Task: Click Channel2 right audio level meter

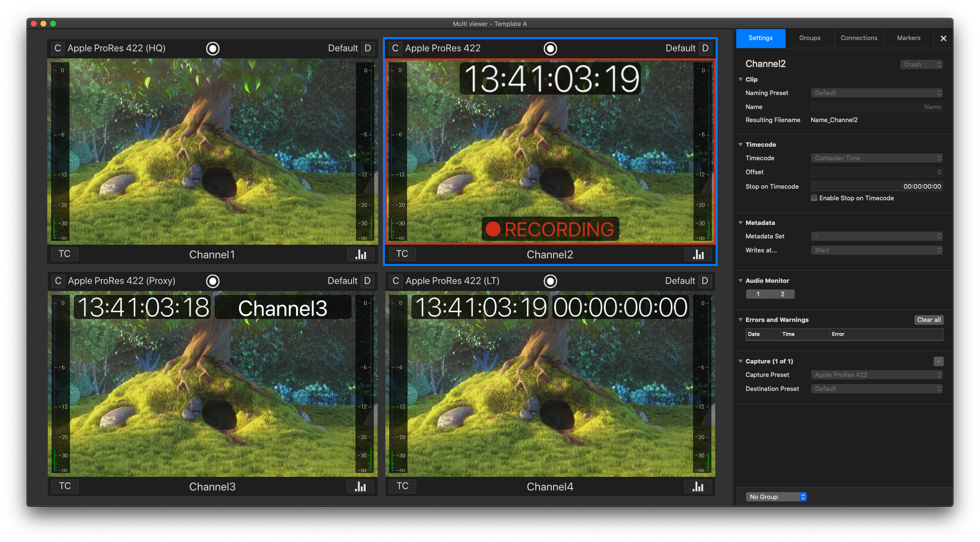Action: pos(702,153)
